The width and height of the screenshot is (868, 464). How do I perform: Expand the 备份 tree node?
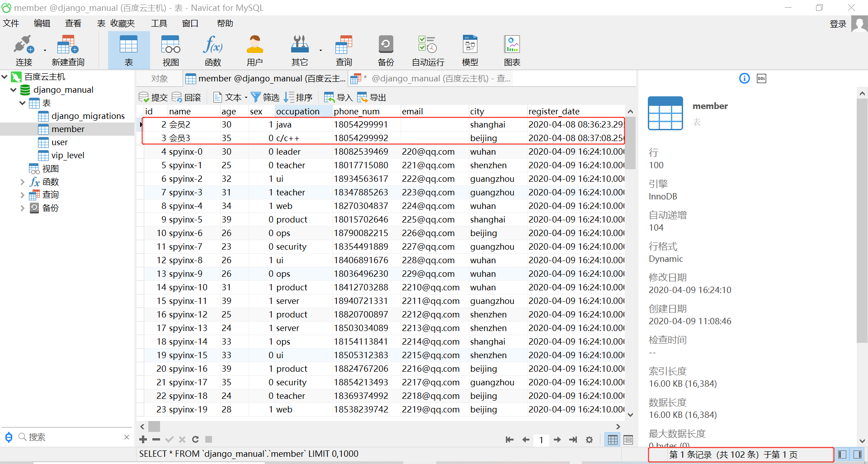pos(23,208)
